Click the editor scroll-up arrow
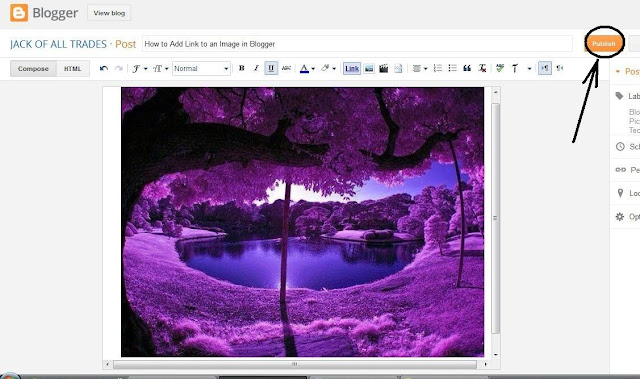 click(496, 93)
